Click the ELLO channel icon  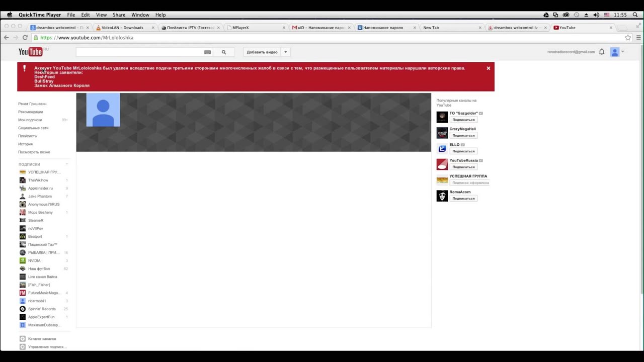coord(442,148)
